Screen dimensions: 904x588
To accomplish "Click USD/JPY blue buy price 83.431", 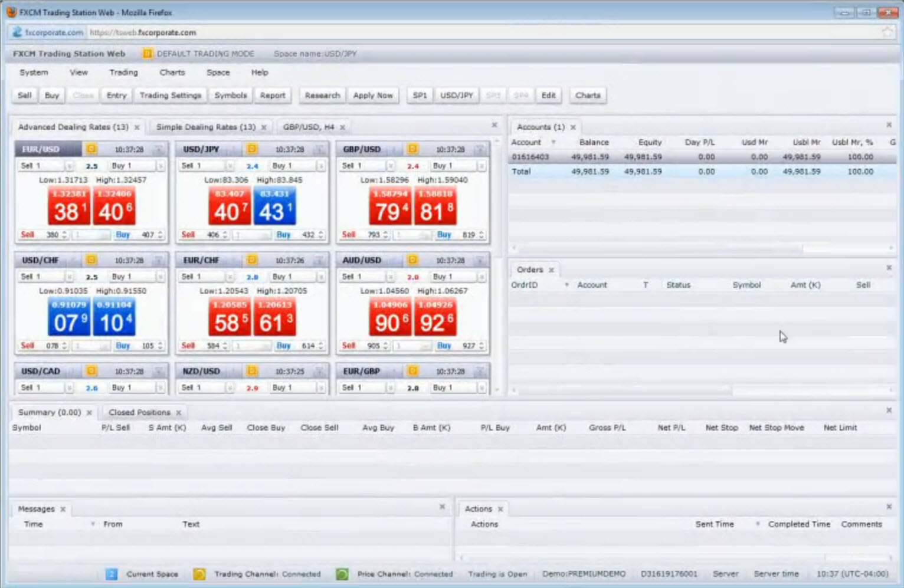I will point(274,206).
